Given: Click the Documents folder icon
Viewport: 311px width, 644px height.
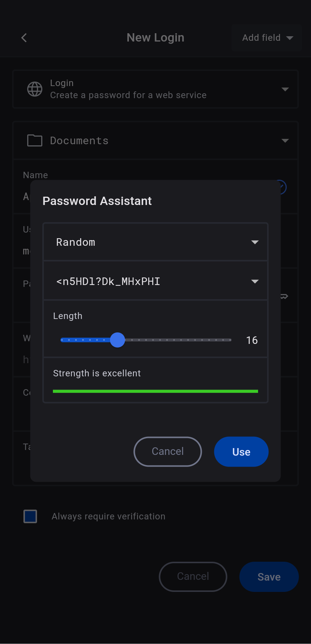Looking at the screenshot, I should pos(35,140).
